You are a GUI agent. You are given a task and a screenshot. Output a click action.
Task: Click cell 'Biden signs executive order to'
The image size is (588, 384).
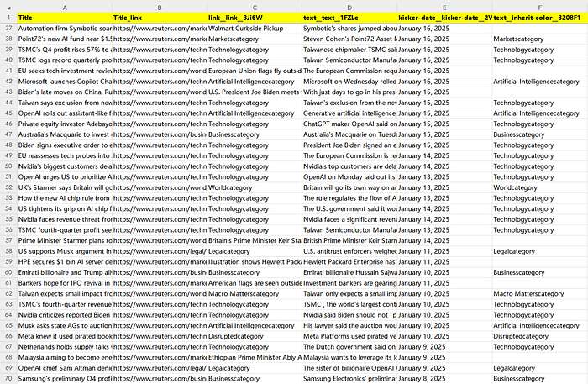pos(65,145)
